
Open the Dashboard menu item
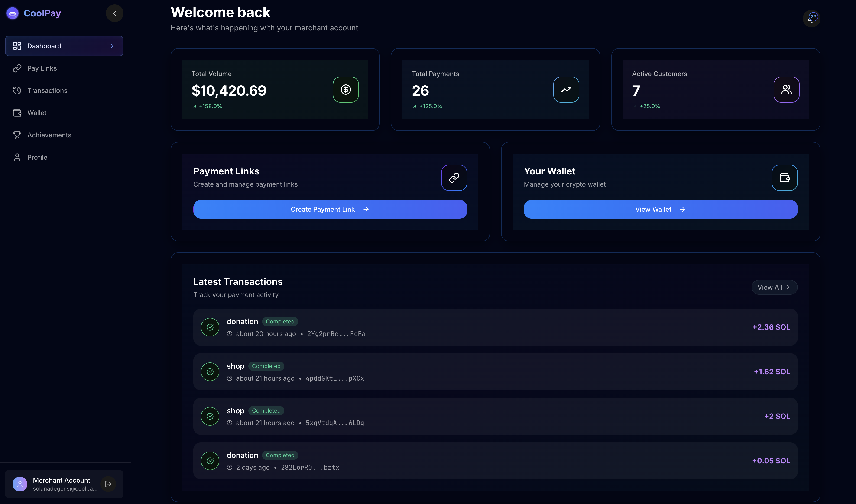pos(64,46)
